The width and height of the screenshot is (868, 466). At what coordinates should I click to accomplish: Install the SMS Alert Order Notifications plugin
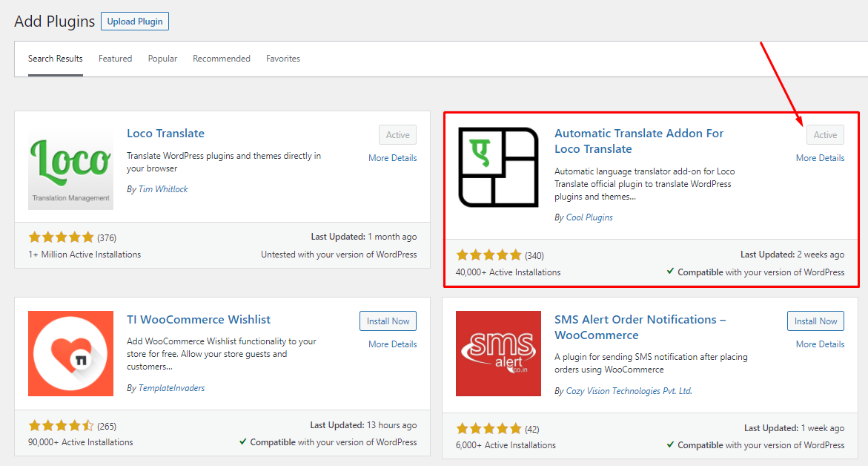pos(815,321)
